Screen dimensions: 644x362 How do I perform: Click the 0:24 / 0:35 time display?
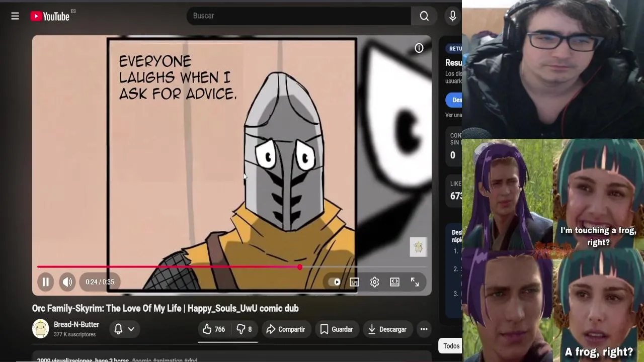click(x=100, y=282)
